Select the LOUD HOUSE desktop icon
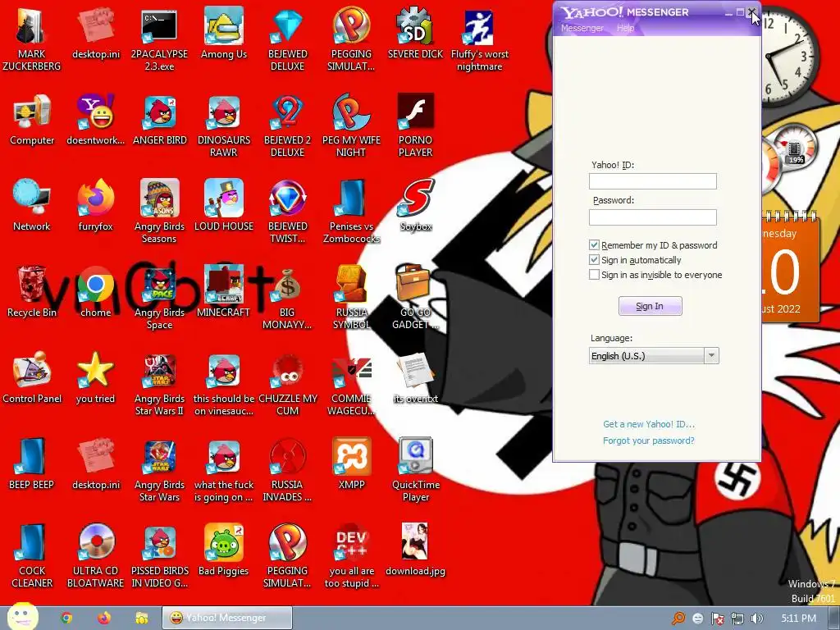The image size is (840, 630). tap(223, 206)
